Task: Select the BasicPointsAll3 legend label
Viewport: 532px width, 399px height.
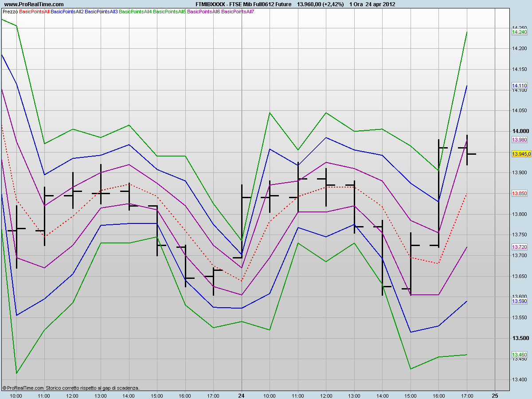Action: [101, 11]
